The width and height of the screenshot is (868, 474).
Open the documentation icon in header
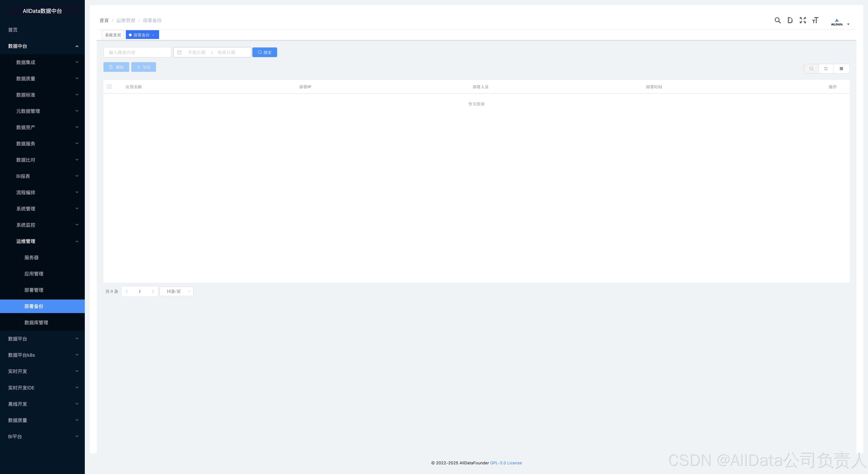(x=790, y=20)
